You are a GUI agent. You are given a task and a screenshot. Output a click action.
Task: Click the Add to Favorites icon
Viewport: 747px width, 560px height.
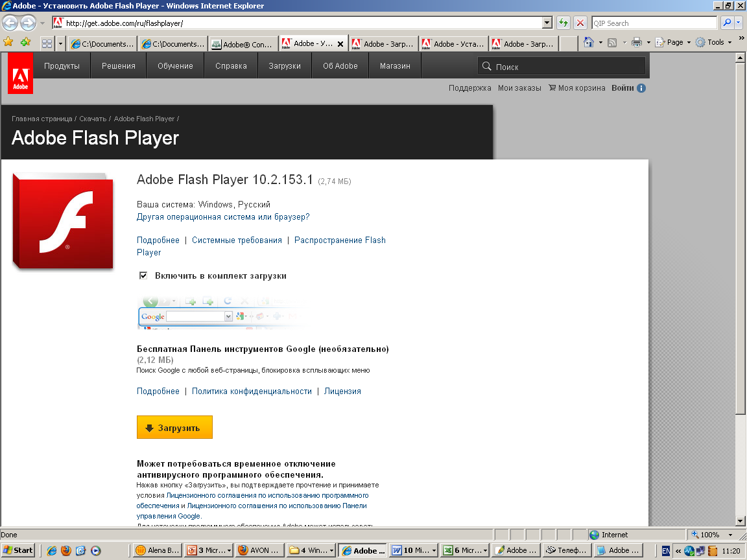point(25,42)
